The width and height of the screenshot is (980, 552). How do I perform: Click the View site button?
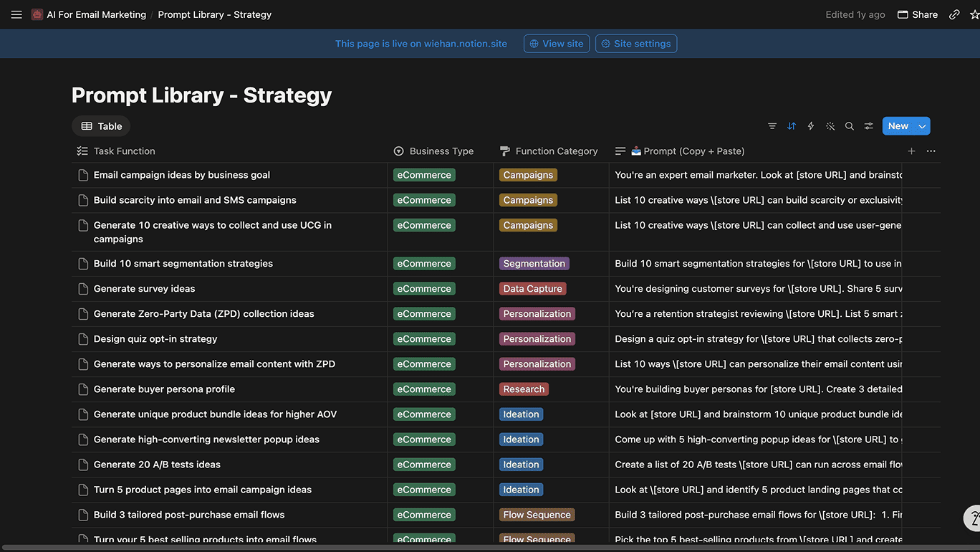point(557,44)
